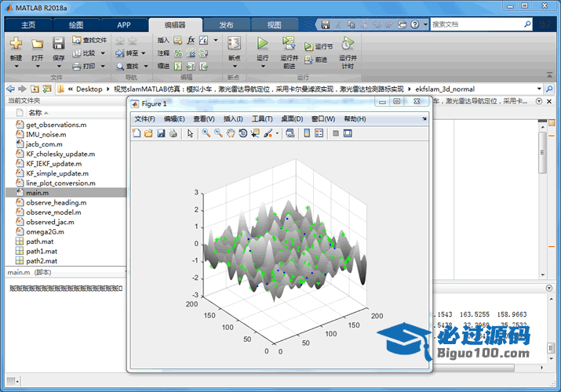This screenshot has height=392, width=561.
Task: Switch to the 发布 ribbon tab
Action: (226, 24)
